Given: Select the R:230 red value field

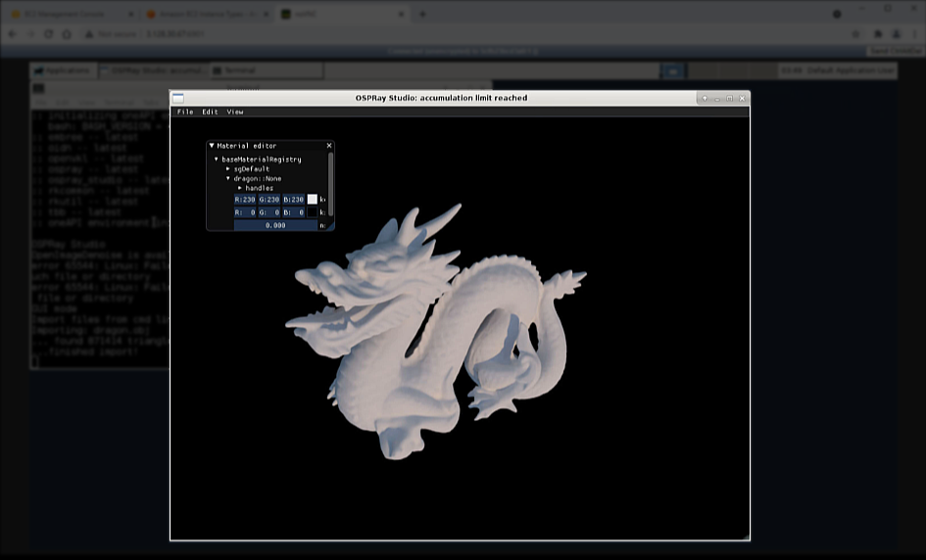Looking at the screenshot, I should click(245, 199).
